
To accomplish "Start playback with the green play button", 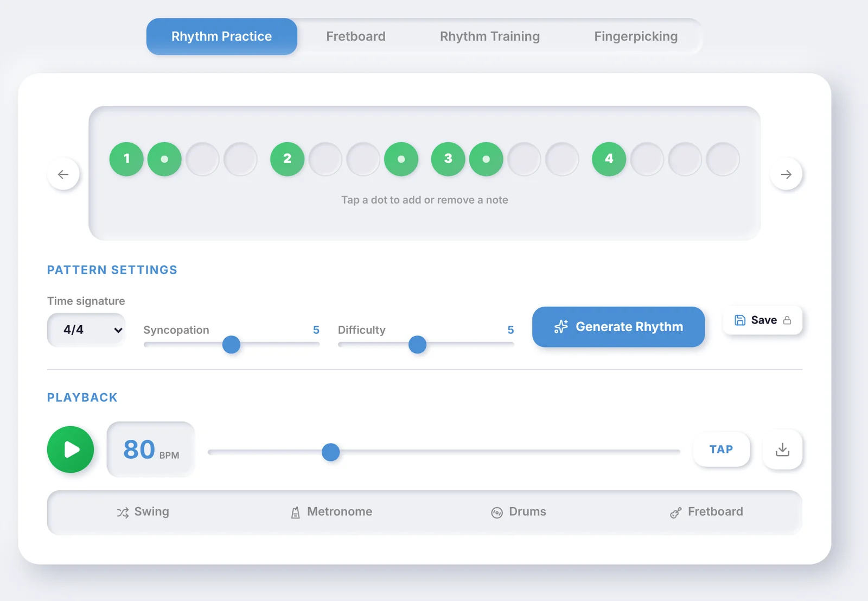I will (71, 450).
